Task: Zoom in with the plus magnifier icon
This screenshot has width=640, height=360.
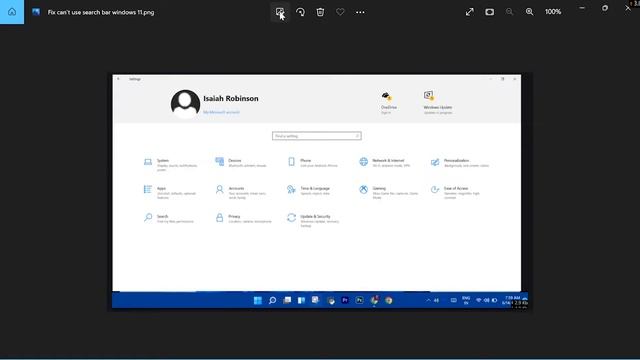Action: tap(529, 12)
